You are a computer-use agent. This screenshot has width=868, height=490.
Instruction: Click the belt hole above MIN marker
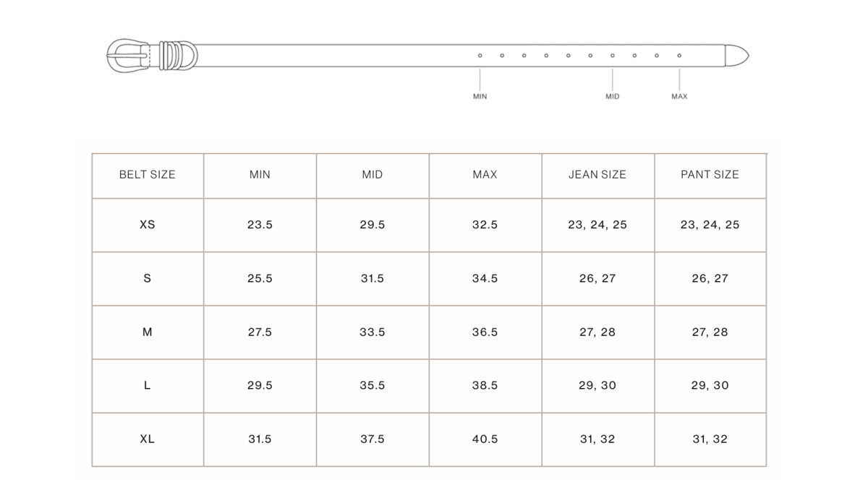coord(480,56)
